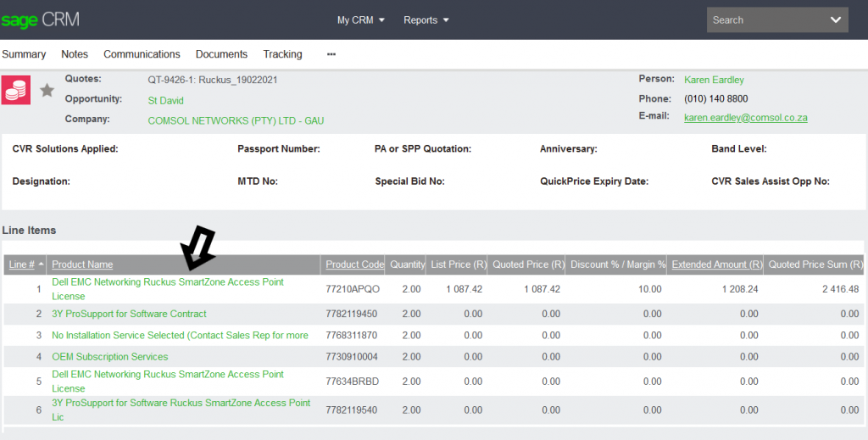Image resolution: width=868 pixels, height=440 pixels.
Task: Switch to the Summary tab
Action: pos(24,54)
